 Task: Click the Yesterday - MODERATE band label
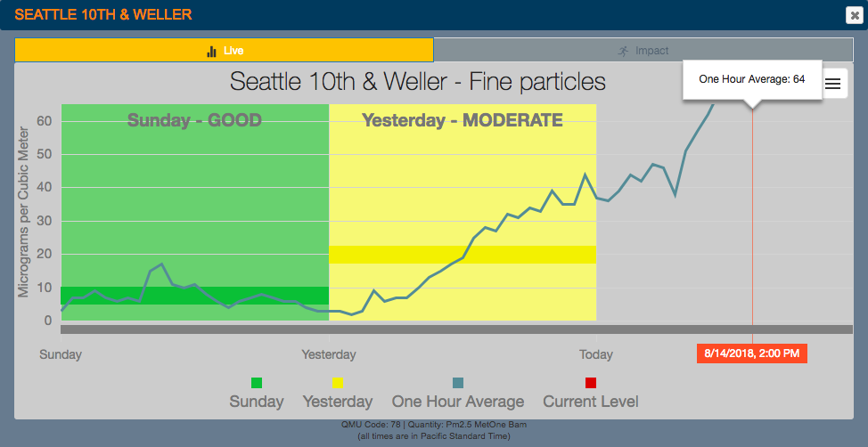462,120
